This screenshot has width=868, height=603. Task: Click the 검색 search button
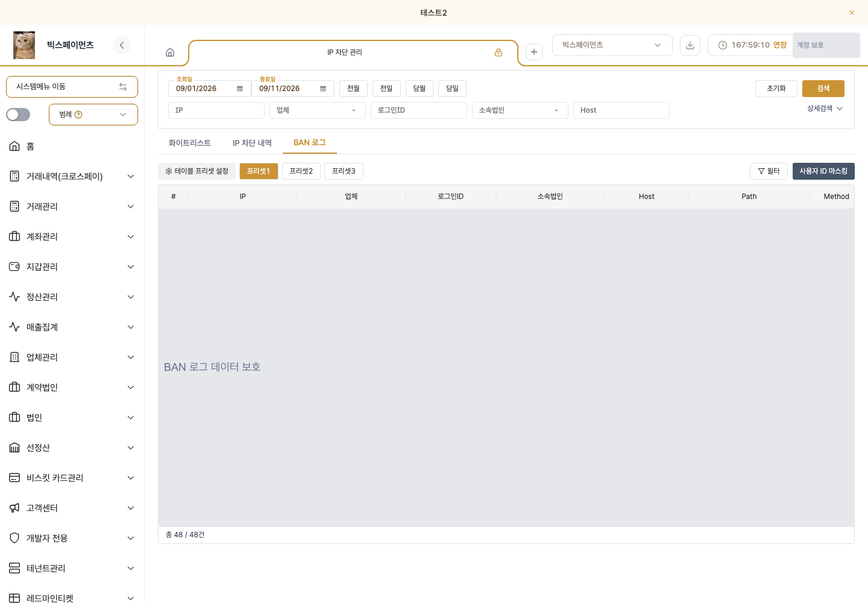pyautogui.click(x=823, y=89)
